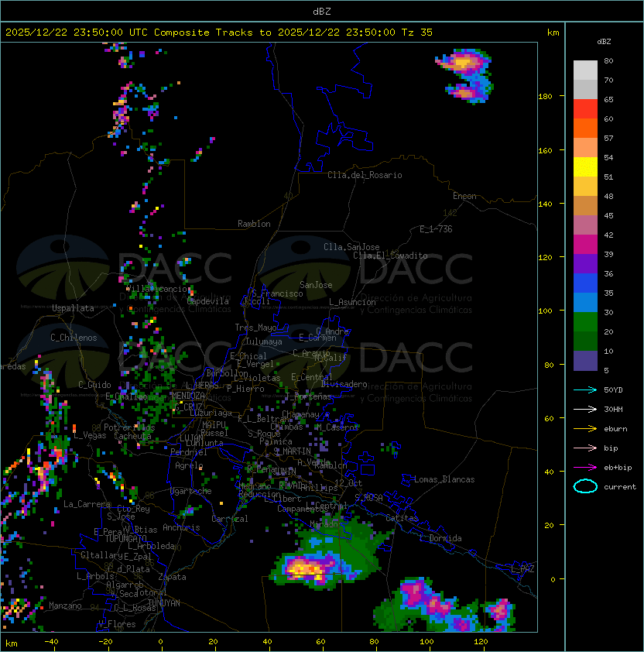The image size is (644, 652).
Task: Click the 'E_1-736' map label
Action: [x=436, y=229]
